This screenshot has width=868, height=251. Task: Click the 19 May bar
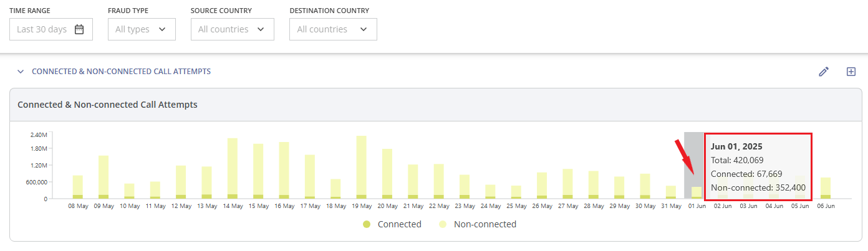(x=361, y=168)
